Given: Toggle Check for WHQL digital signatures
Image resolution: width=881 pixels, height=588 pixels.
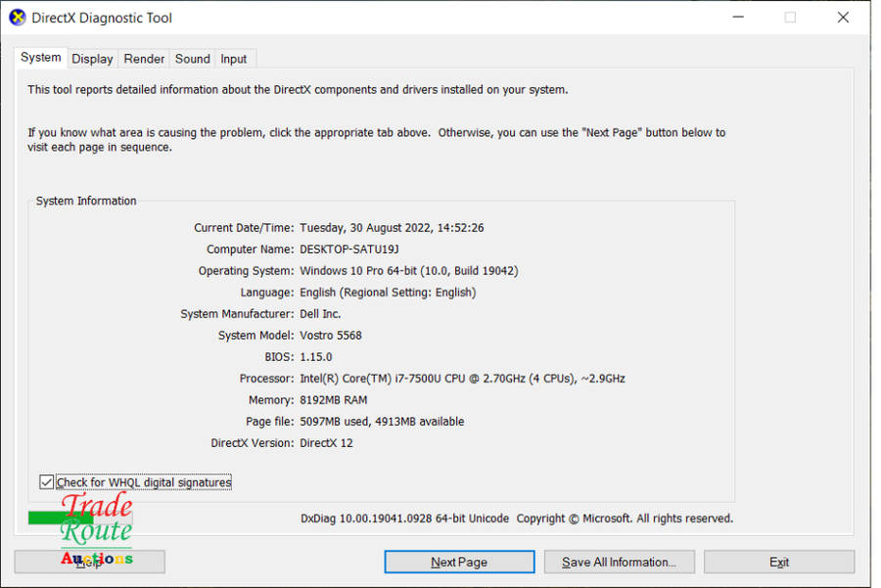Looking at the screenshot, I should coord(47,482).
